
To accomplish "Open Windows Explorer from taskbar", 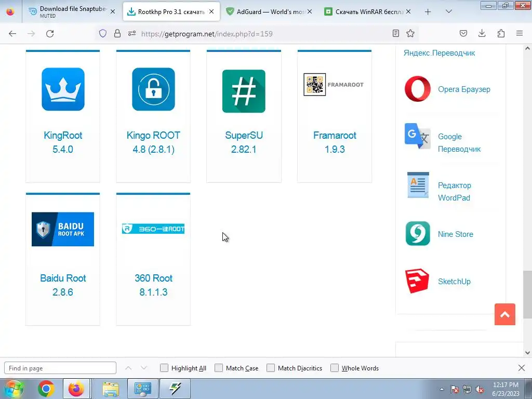I will pyautogui.click(x=111, y=389).
